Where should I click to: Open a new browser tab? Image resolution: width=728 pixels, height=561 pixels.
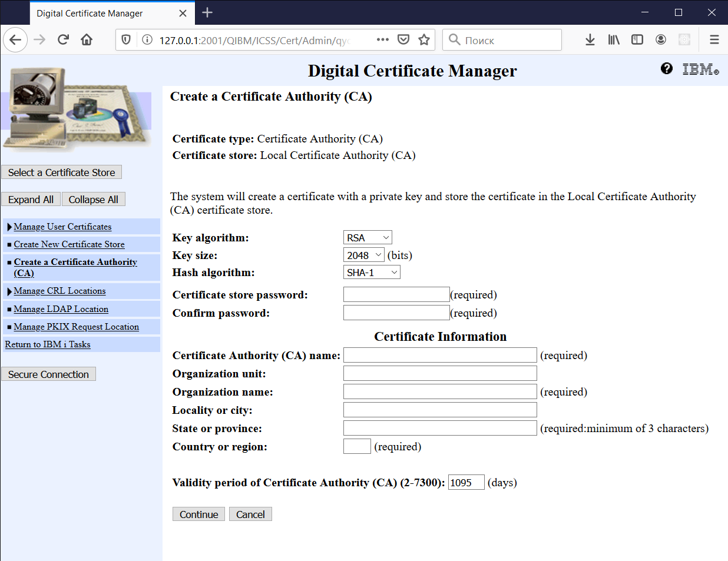(207, 12)
